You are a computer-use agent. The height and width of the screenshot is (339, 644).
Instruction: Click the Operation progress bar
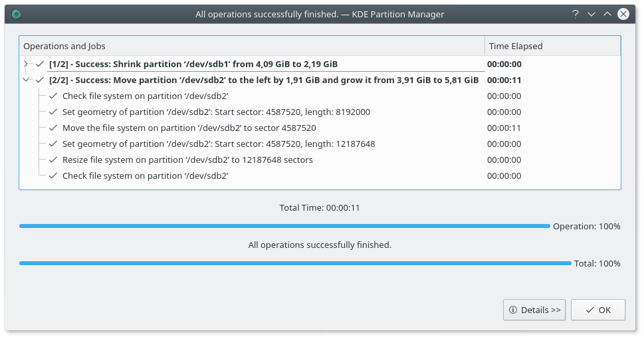pyautogui.click(x=284, y=226)
